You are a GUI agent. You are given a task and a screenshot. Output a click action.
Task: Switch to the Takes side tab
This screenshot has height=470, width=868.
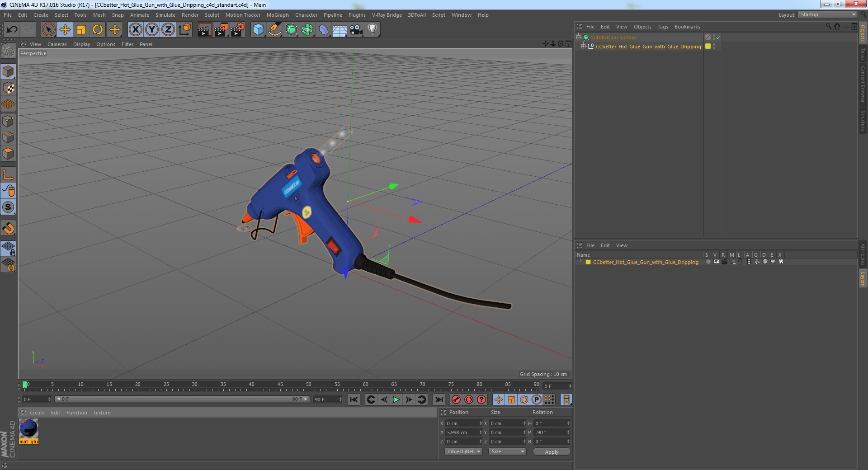coord(863,54)
